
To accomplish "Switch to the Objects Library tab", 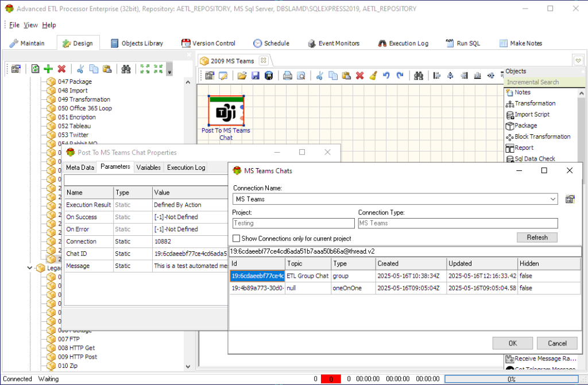I will (137, 44).
